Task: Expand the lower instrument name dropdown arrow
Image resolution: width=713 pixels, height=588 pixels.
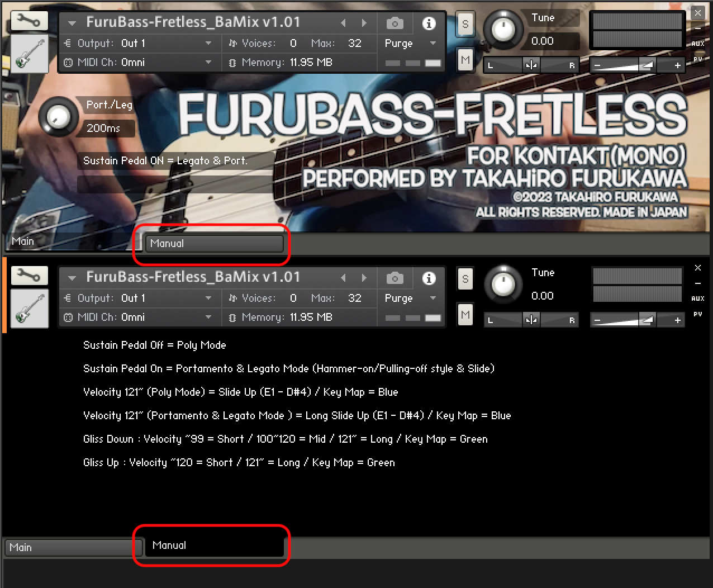Action: [x=72, y=278]
